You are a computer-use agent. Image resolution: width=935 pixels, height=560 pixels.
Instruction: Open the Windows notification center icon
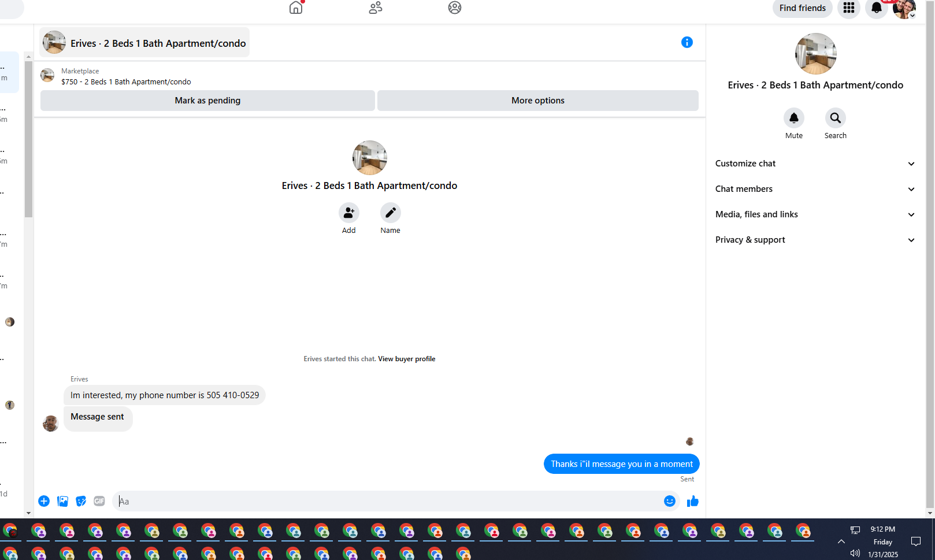click(916, 542)
